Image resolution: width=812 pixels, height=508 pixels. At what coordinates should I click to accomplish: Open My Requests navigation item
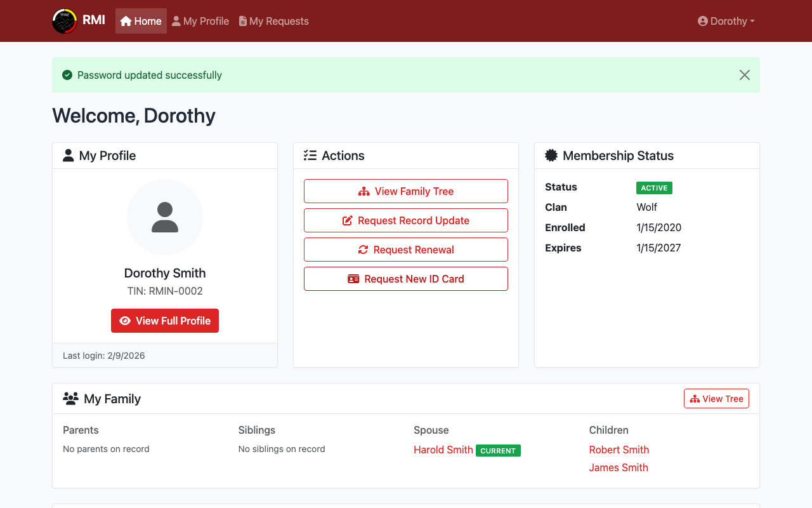click(273, 21)
